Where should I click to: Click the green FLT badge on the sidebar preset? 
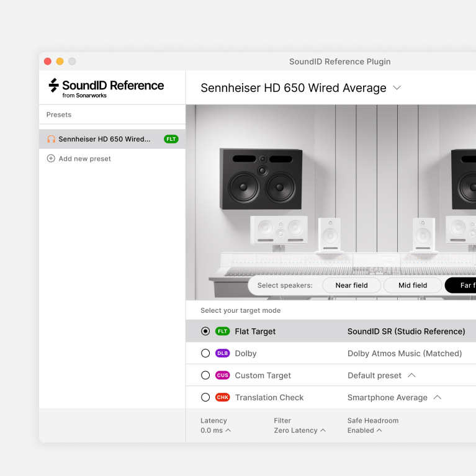pos(171,139)
